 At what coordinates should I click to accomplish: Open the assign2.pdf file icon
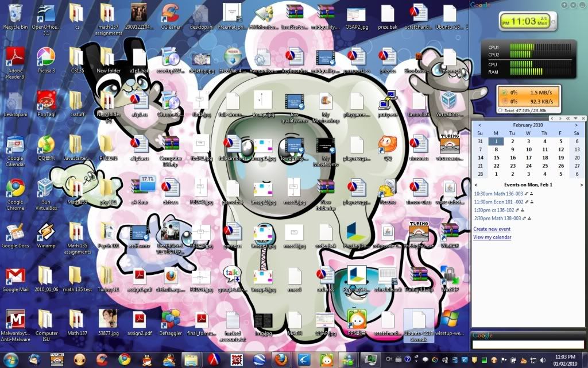pyautogui.click(x=140, y=323)
